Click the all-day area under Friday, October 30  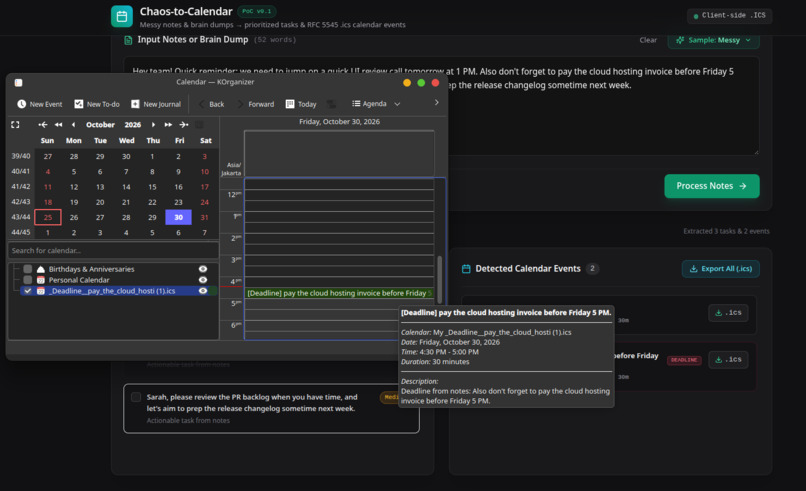[339, 153]
